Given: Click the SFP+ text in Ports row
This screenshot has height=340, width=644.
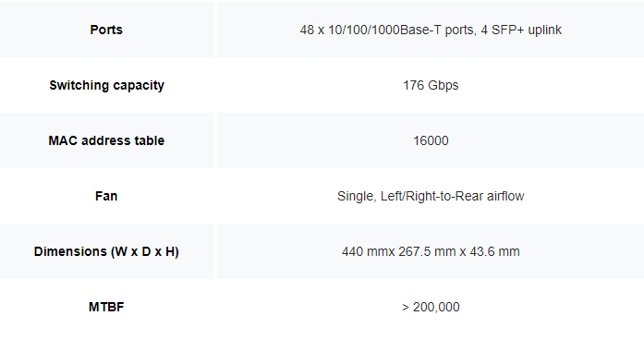Looking at the screenshot, I should (x=507, y=30).
